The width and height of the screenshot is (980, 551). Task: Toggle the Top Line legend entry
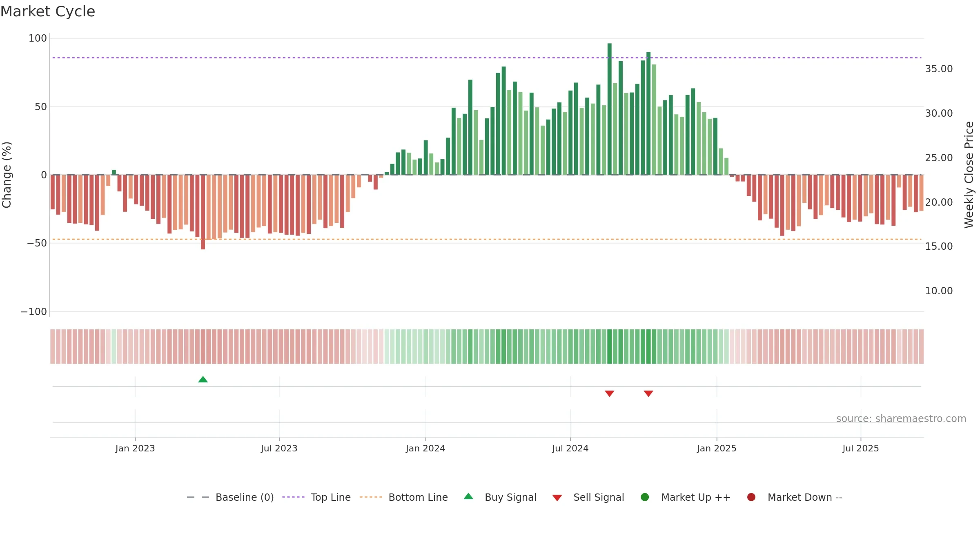coord(316,497)
